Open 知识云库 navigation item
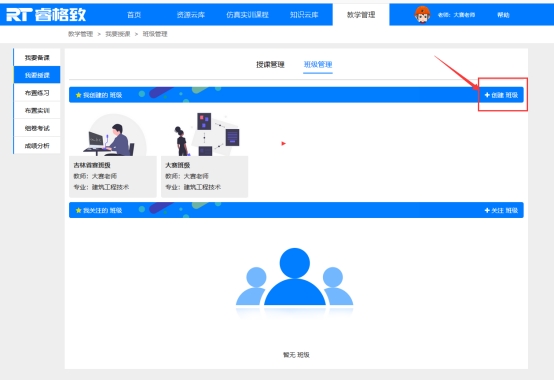The height and width of the screenshot is (380, 554). [304, 15]
